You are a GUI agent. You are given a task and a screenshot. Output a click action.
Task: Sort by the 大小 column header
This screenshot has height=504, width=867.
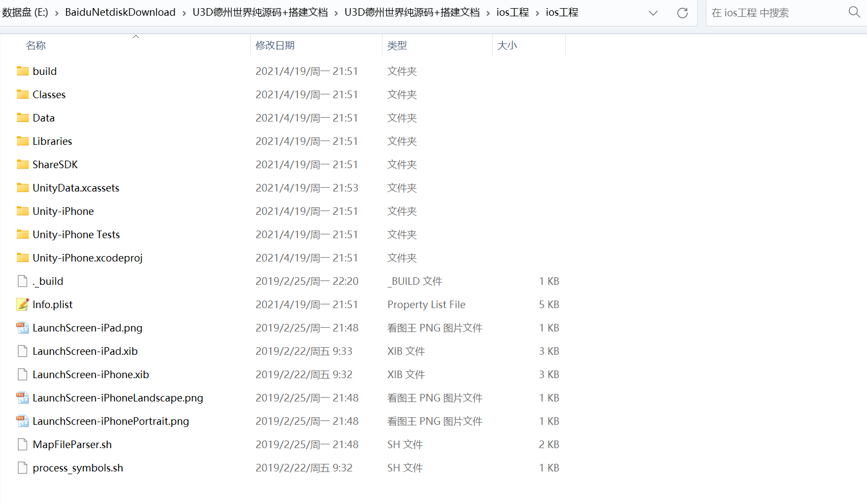tap(507, 46)
